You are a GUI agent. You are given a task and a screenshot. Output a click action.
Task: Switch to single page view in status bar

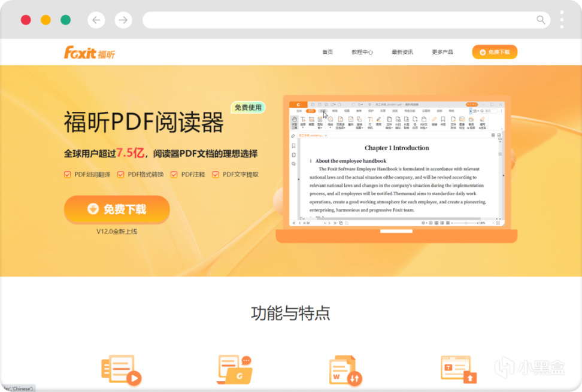pos(431,223)
